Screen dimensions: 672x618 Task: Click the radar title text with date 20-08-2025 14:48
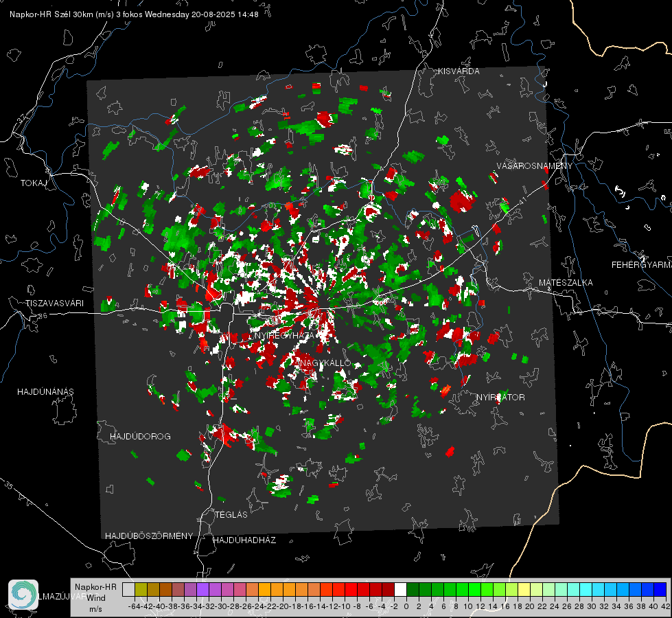tap(134, 14)
